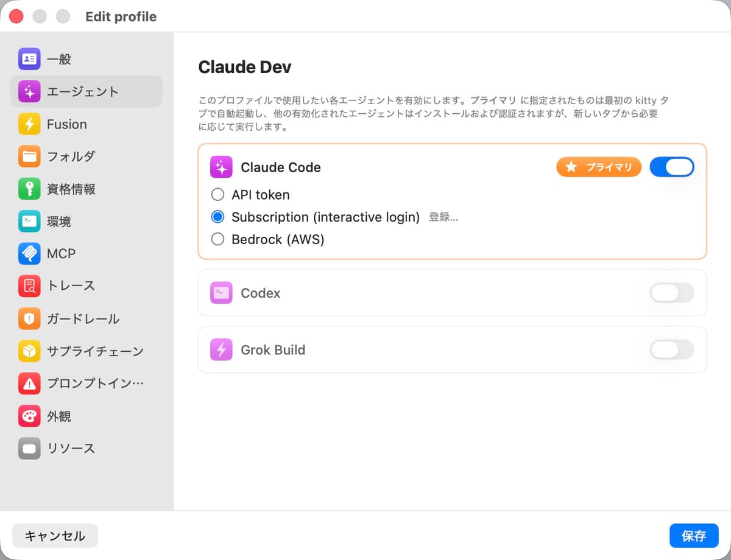Click the Claude Code sparkle agent icon
Viewport: 731px width, 560px height.
point(221,167)
